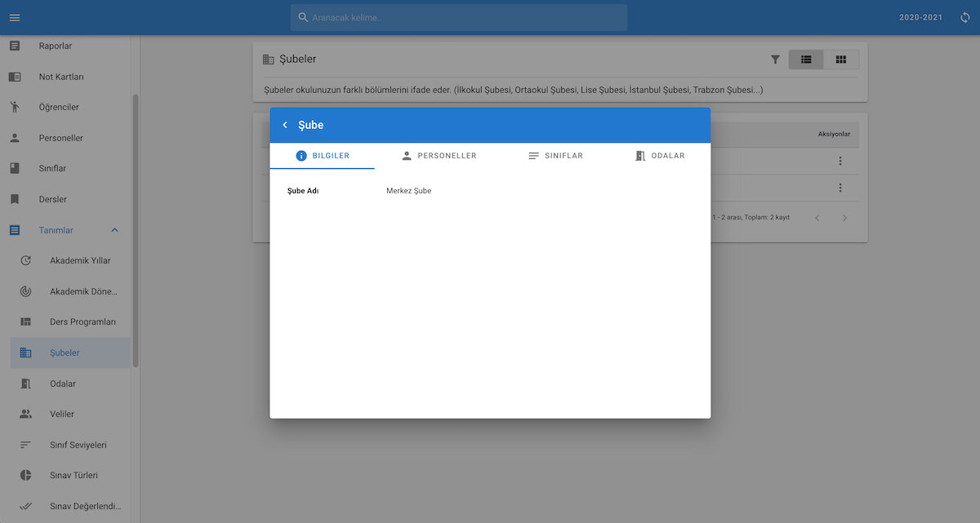Click the Ders Programları table icon
The image size is (980, 523).
coord(25,322)
